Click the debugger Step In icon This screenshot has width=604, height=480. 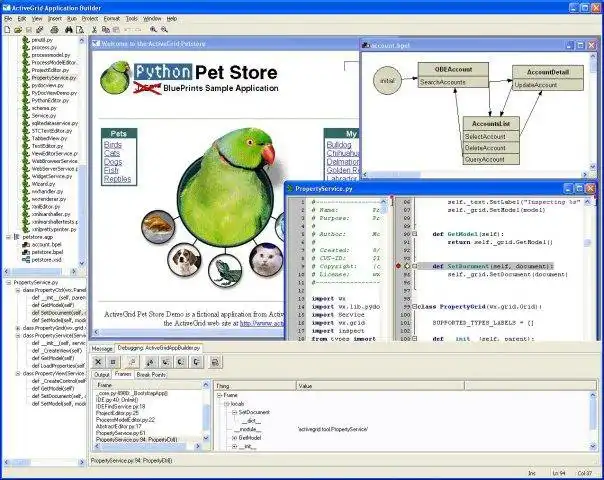click(181, 362)
